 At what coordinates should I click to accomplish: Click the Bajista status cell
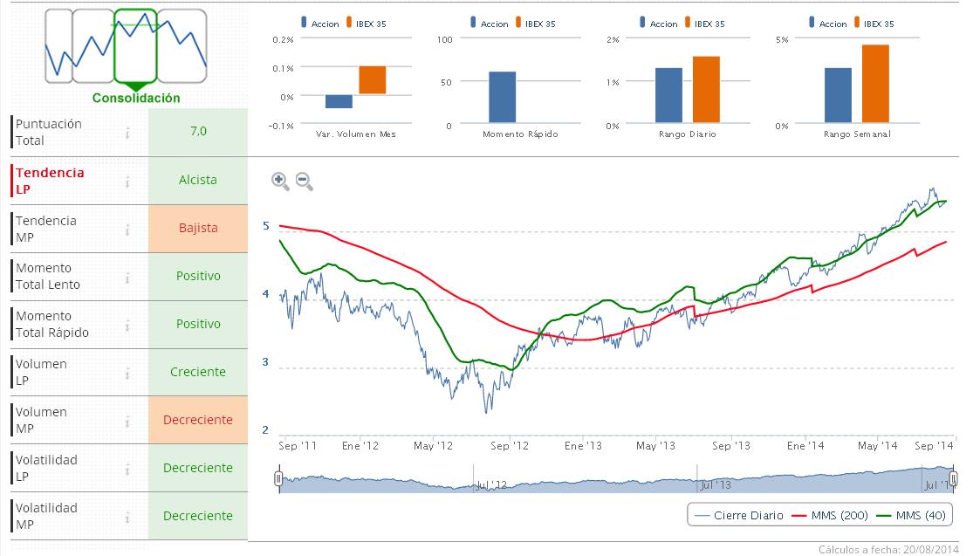coord(198,229)
